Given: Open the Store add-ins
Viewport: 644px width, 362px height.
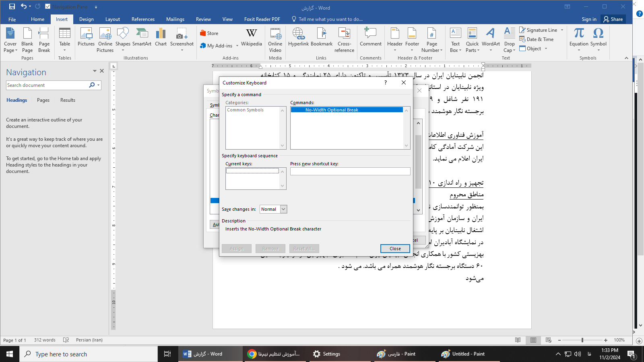Looking at the screenshot, I should coord(209,33).
